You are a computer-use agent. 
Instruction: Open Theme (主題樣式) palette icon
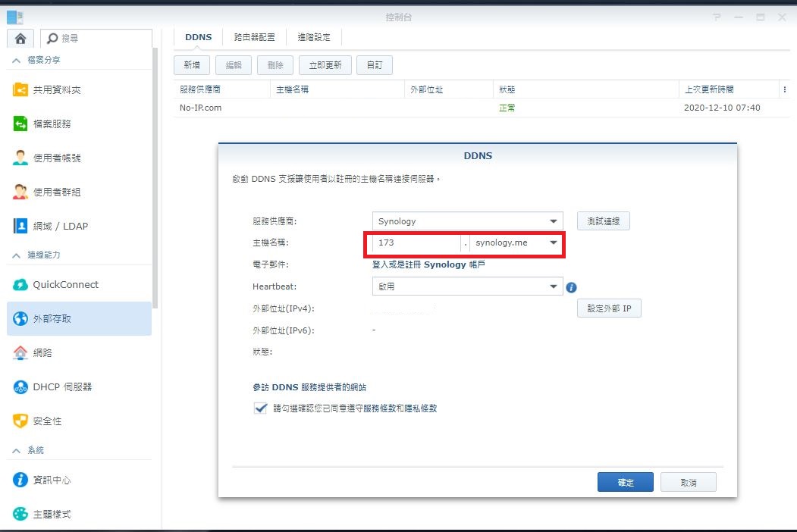[20, 514]
